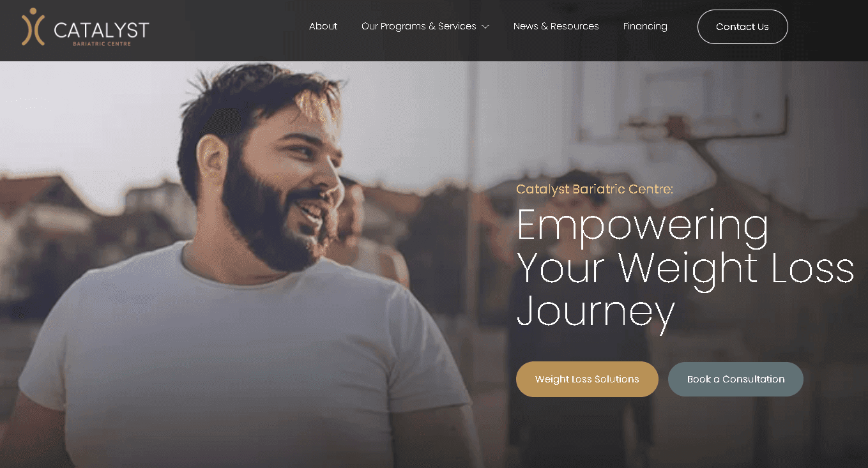Click the small Bariatric Centre tagline under the logo

102,43
